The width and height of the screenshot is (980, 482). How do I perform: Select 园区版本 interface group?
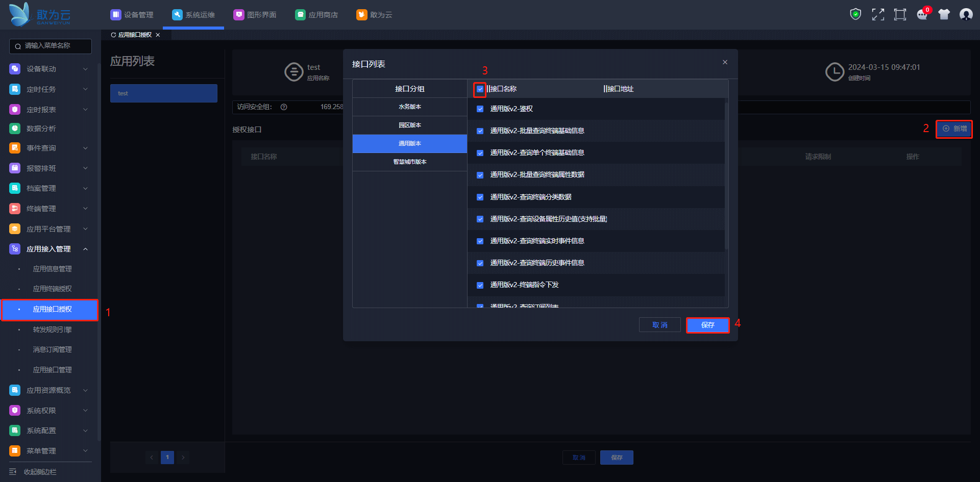click(410, 125)
